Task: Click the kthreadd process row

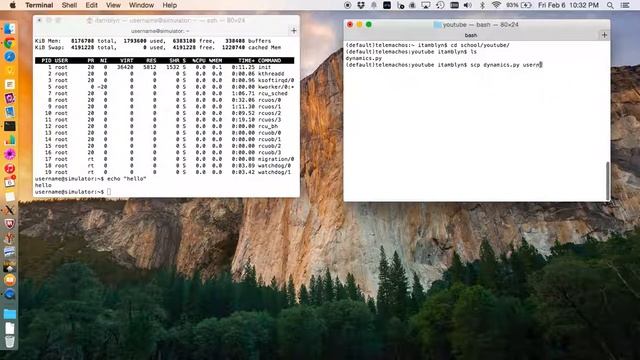Action: click(164, 74)
